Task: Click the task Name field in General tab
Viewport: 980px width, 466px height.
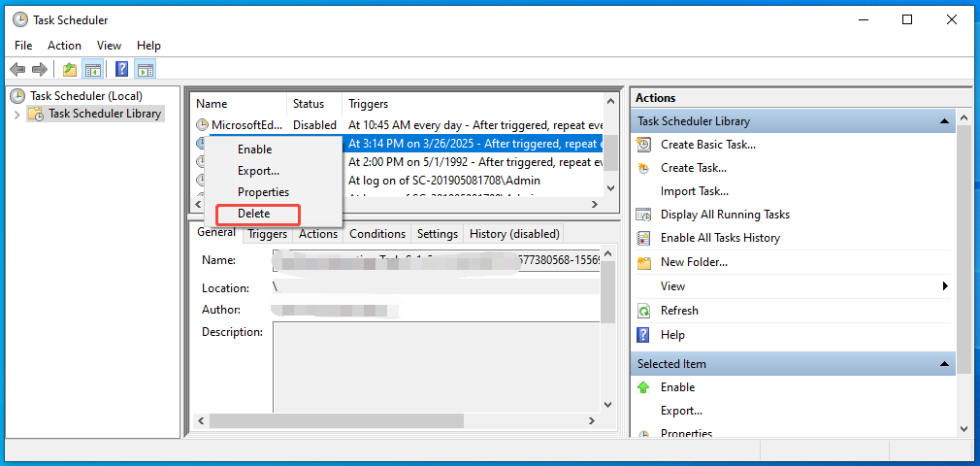Action: click(x=437, y=260)
